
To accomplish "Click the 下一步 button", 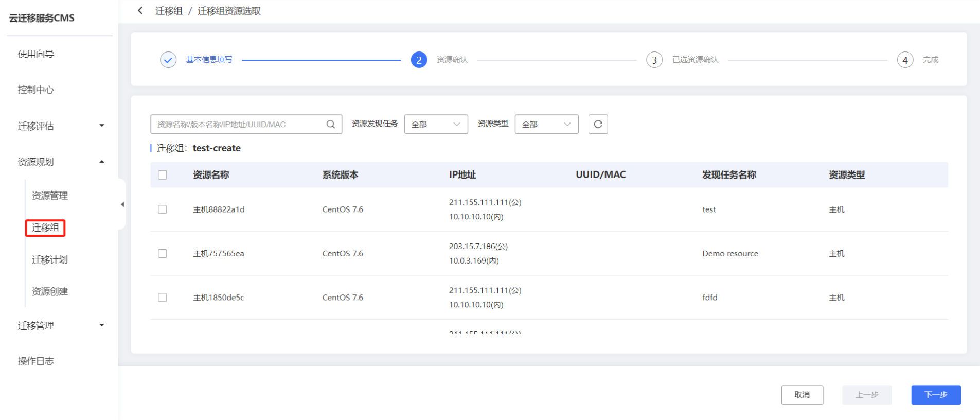I will coord(936,395).
